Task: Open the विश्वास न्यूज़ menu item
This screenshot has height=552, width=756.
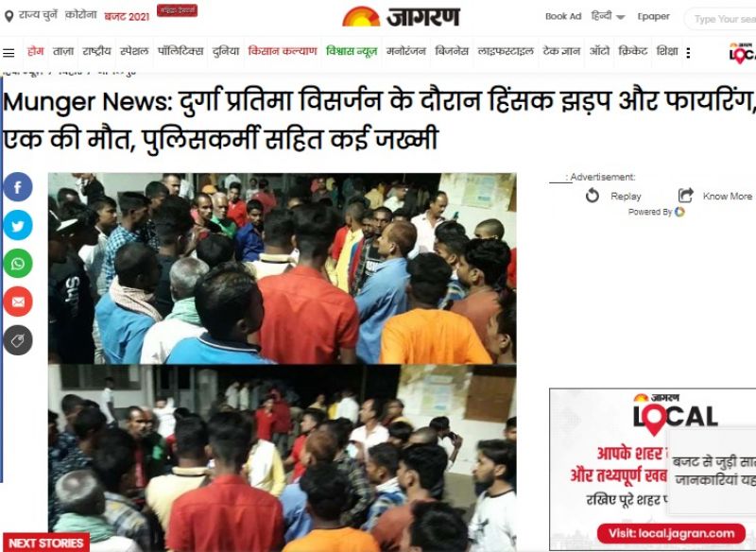Action: [352, 51]
